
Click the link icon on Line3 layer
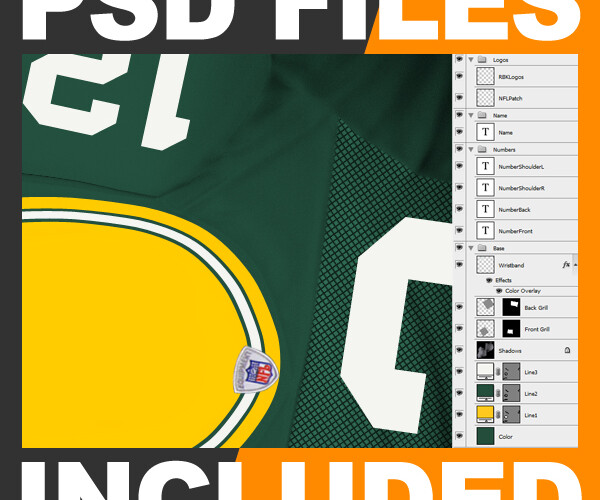(498, 372)
